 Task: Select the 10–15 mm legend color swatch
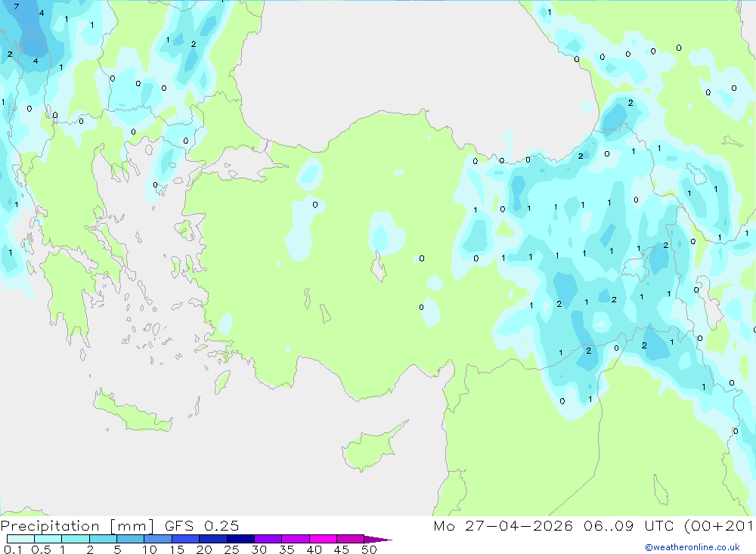(158, 539)
